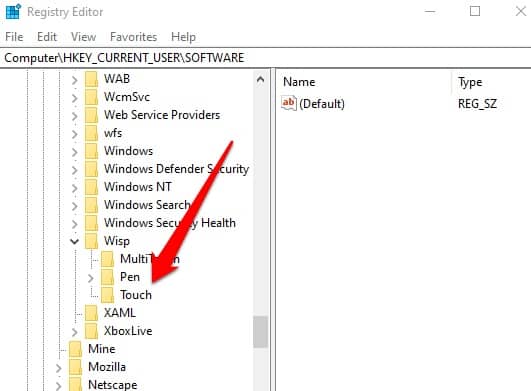Click the XAML folder icon
This screenshot has width=531, height=391.
91,313
